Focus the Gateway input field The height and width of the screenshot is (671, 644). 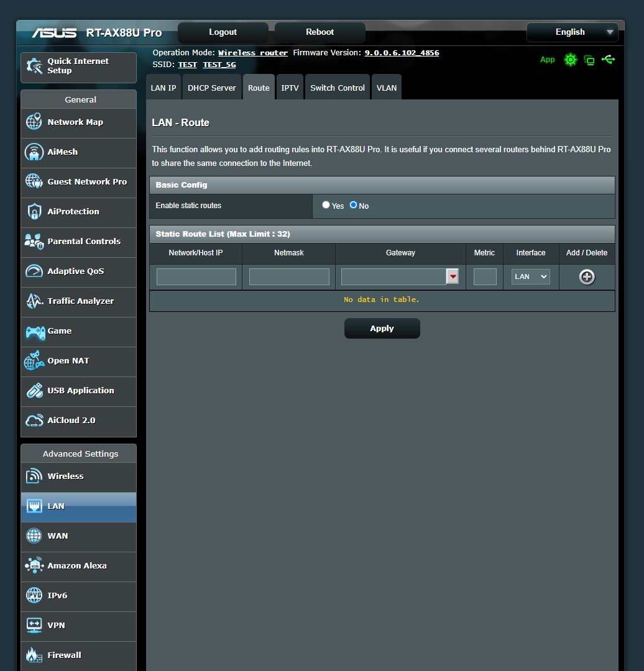pos(394,276)
